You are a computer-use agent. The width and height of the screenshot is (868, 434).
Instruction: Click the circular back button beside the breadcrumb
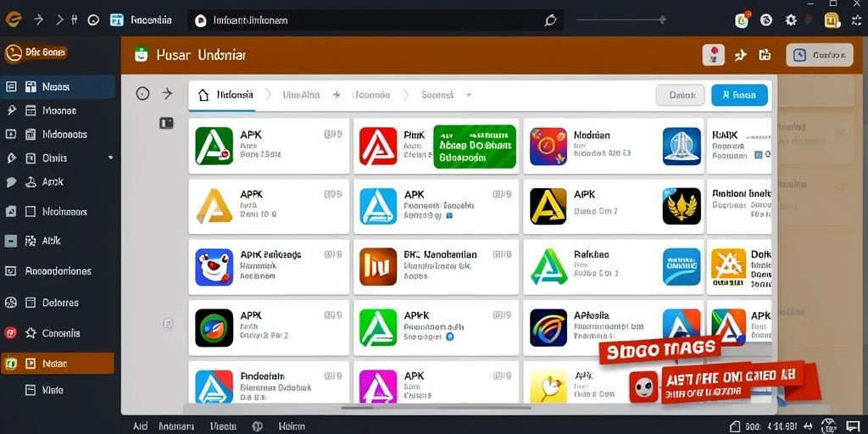click(142, 94)
